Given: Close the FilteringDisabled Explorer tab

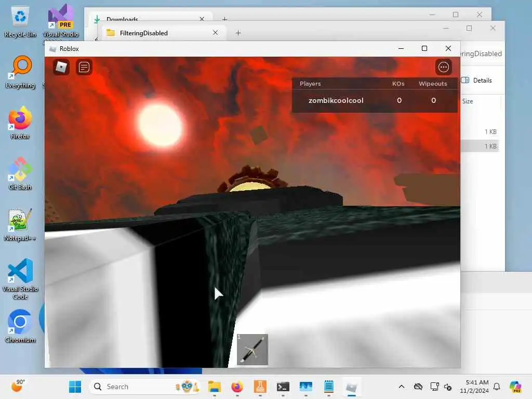Looking at the screenshot, I should [215, 33].
